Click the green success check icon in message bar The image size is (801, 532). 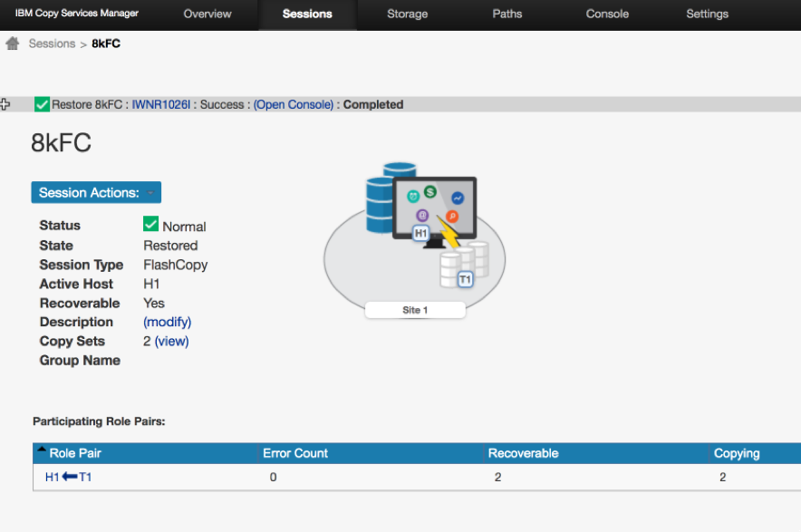tap(42, 104)
